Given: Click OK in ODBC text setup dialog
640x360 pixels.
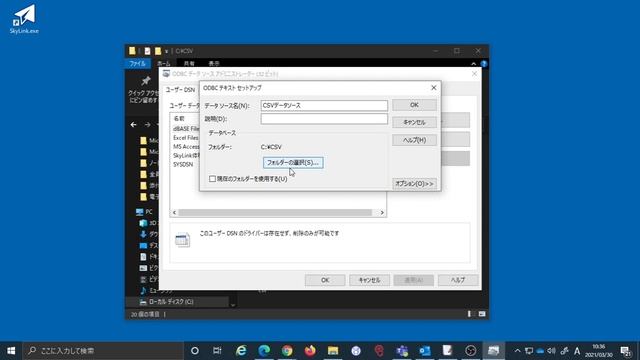Looking at the screenshot, I should (414, 105).
